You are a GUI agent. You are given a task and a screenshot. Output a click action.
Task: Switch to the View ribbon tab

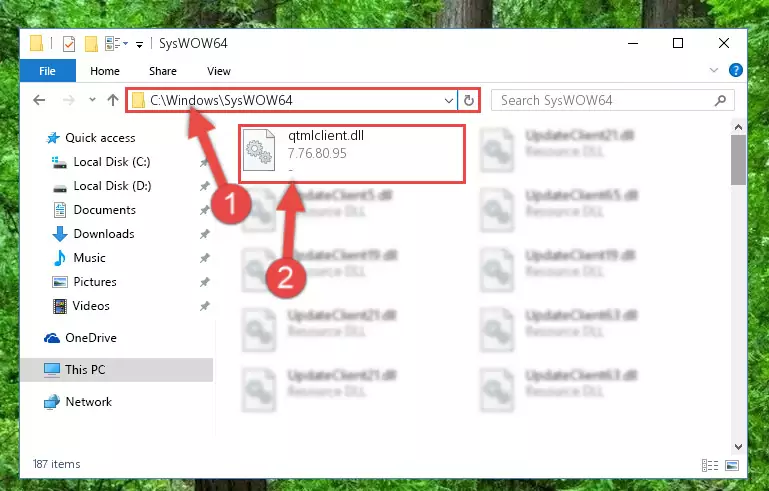(x=219, y=71)
